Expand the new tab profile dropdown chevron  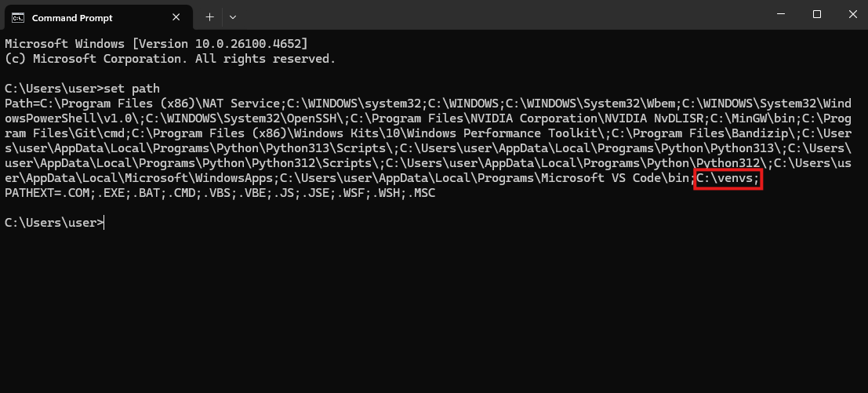[233, 17]
